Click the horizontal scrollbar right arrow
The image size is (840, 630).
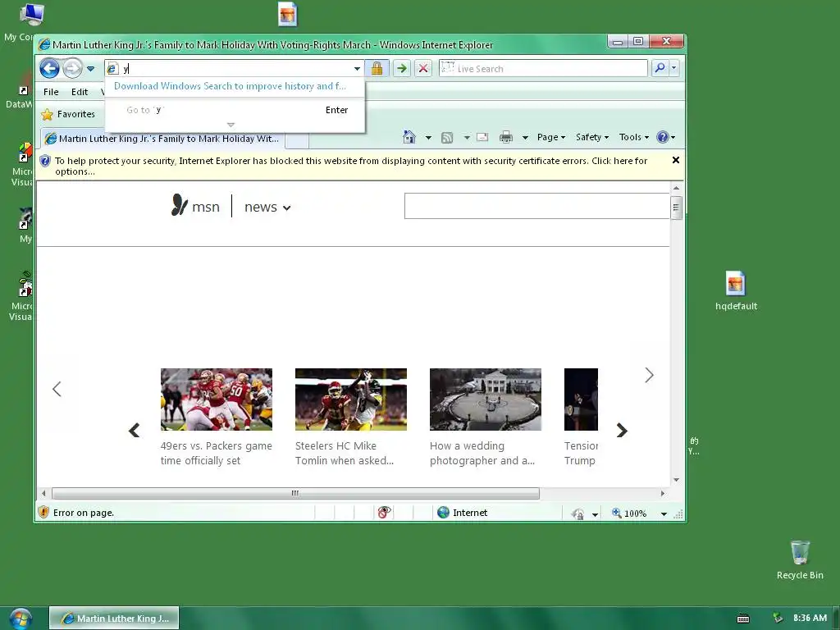663,493
